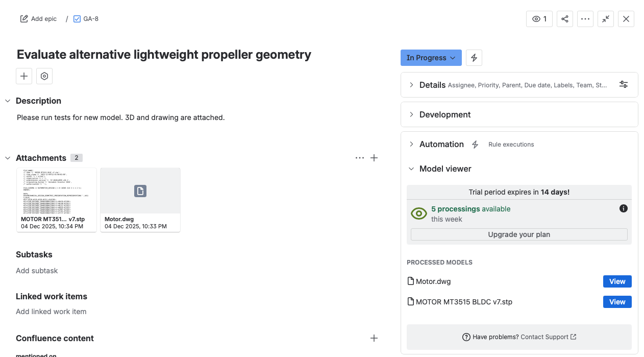Screen dimensions: 644x357
Task: Add attachment with the plus icon
Action: click(x=374, y=158)
